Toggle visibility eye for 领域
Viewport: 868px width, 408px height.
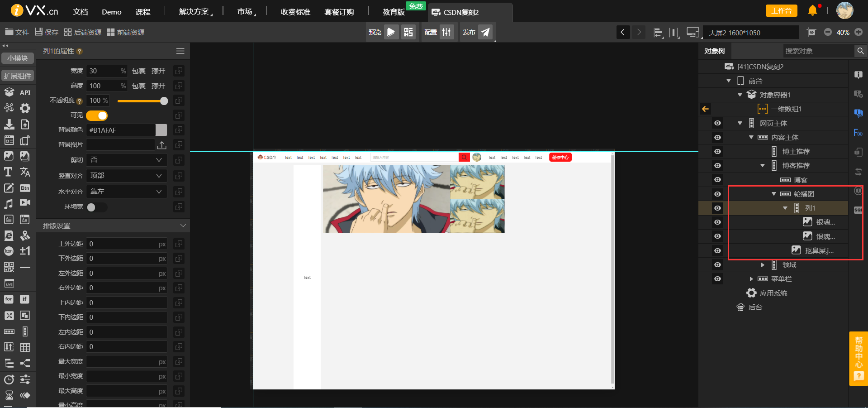[717, 264]
